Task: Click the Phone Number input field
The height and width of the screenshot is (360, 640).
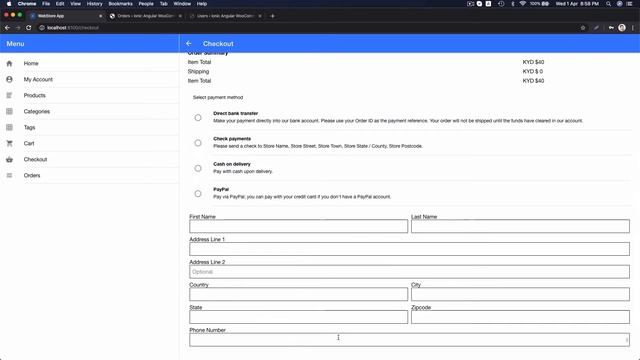Action: point(409,340)
